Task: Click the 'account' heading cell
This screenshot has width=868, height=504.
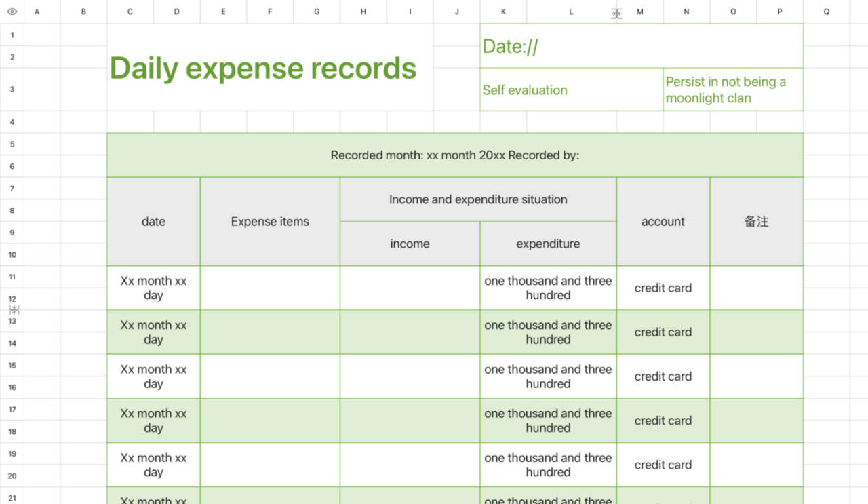Action: click(x=663, y=222)
